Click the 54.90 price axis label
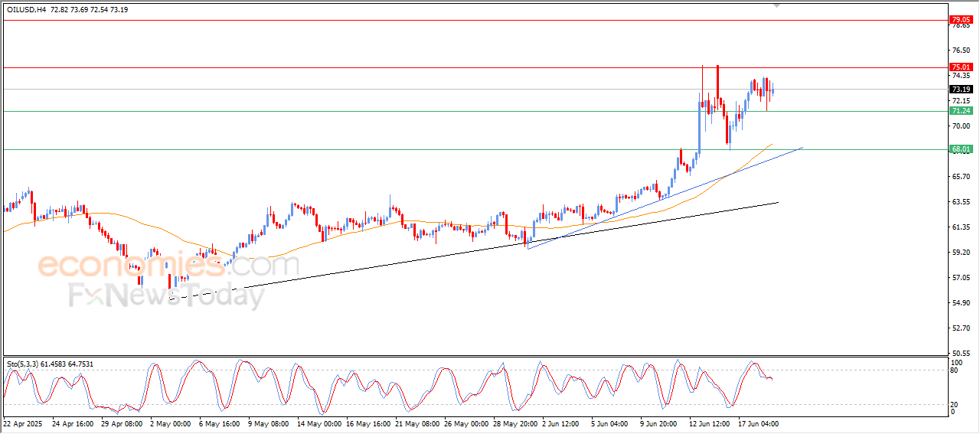This screenshot has height=434, width=980. 960,303
